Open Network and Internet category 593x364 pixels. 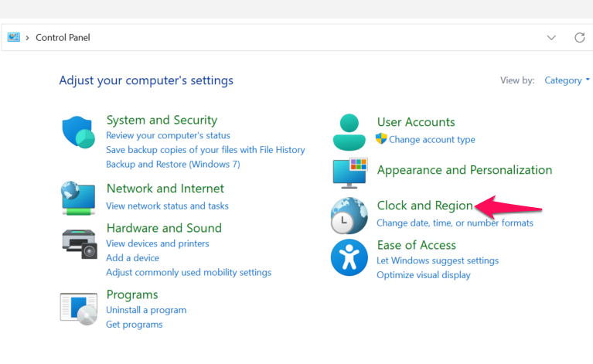165,189
